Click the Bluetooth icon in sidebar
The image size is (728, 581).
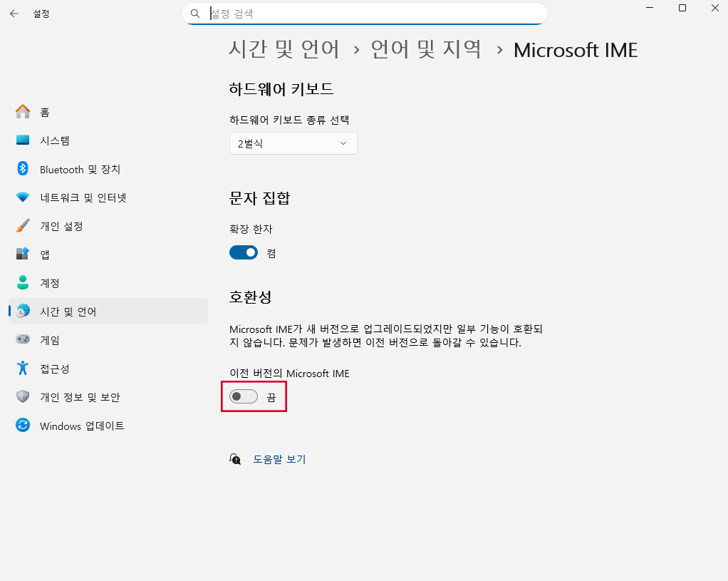(22, 169)
